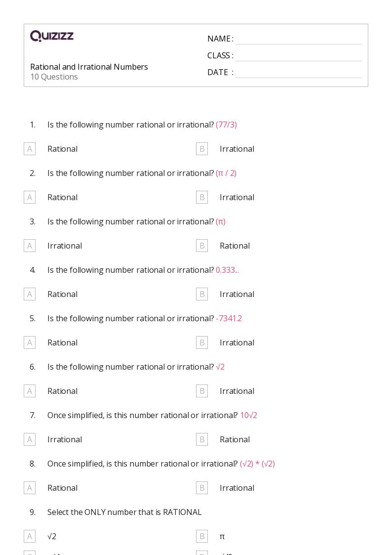The image size is (392, 555).
Task: Click the 10 Questions subtitle
Action: coord(54,77)
